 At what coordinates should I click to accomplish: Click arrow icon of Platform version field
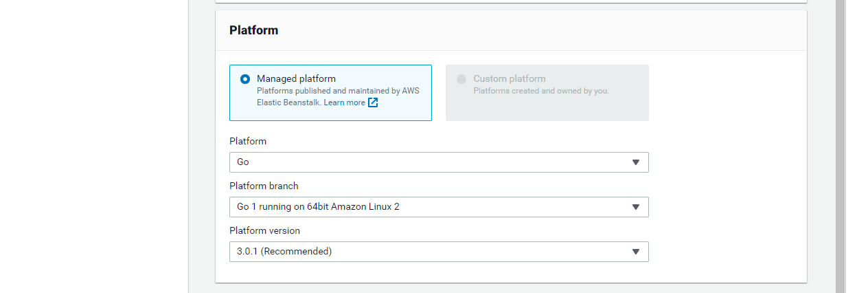(636, 252)
